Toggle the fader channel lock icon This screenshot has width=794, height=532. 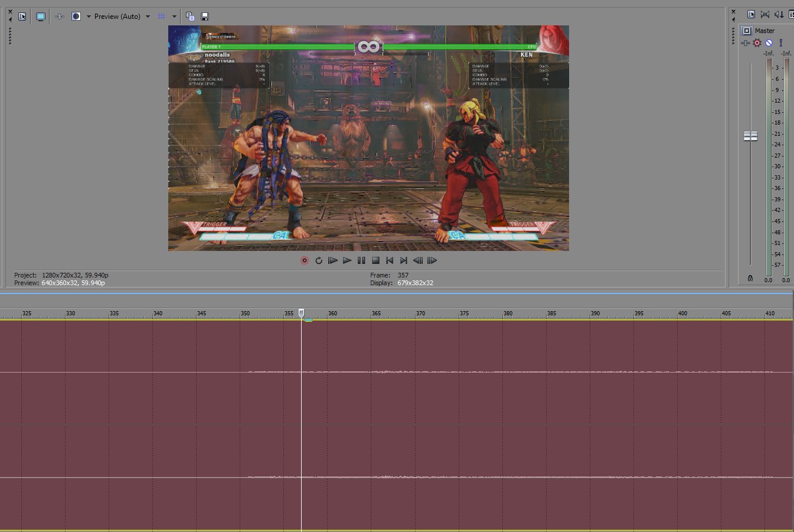click(750, 278)
